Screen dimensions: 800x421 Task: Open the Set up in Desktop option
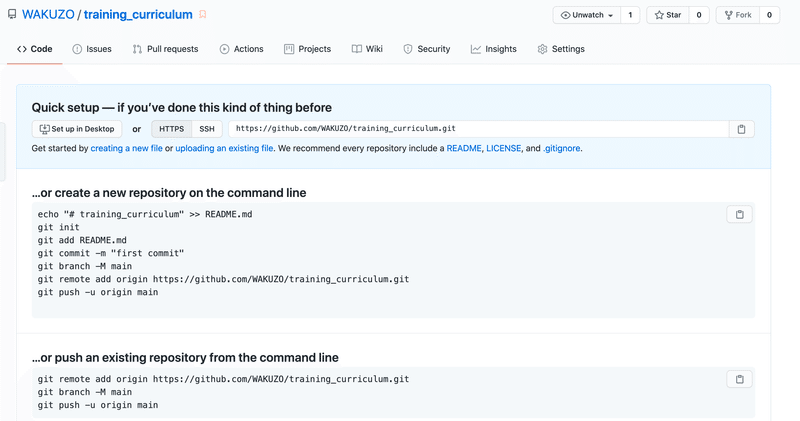77,129
